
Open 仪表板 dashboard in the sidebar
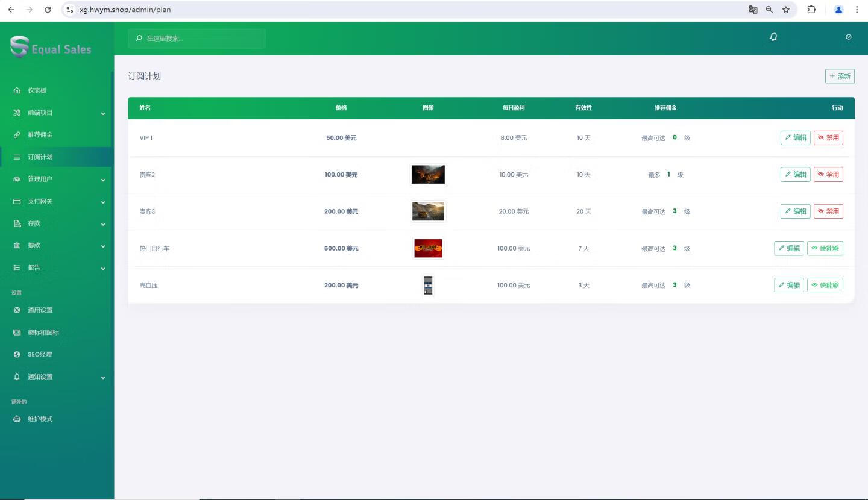(37, 90)
